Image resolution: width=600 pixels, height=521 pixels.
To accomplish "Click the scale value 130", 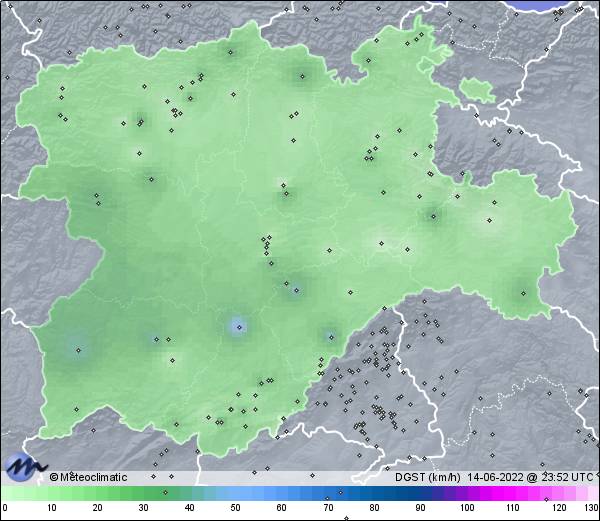I will pos(592,508).
